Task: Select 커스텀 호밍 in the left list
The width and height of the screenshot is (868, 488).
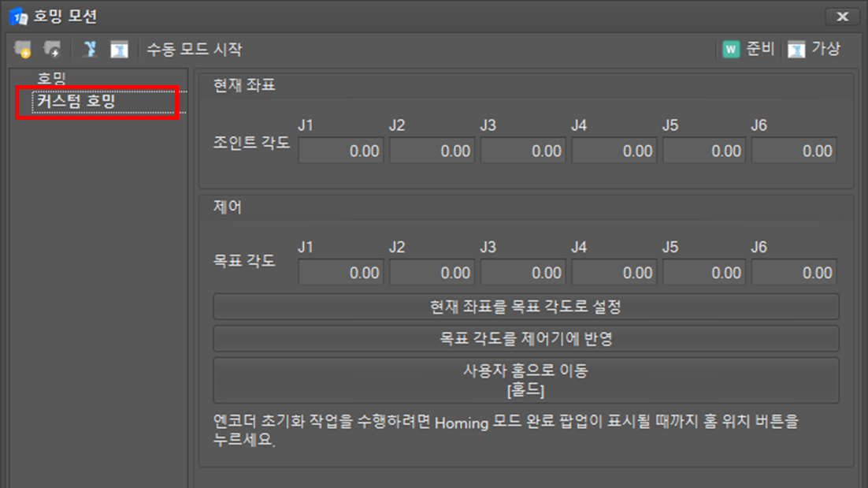Action: pos(76,102)
